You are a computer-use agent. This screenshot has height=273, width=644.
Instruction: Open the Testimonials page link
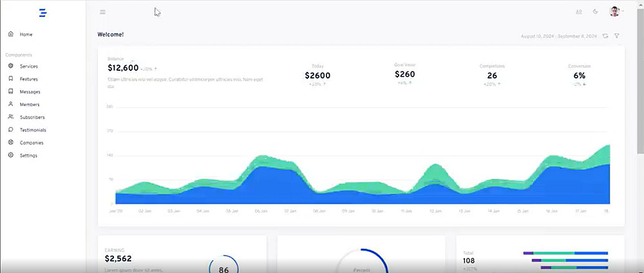tap(33, 130)
